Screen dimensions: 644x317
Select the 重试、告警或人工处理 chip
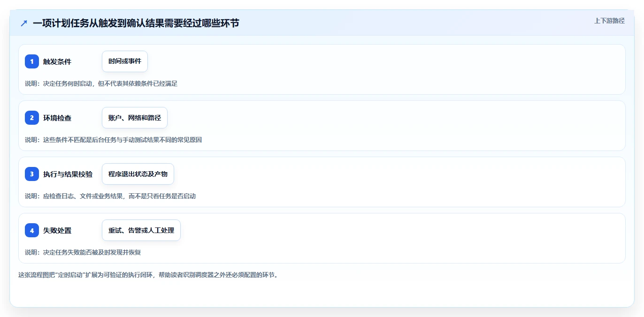[x=141, y=230]
